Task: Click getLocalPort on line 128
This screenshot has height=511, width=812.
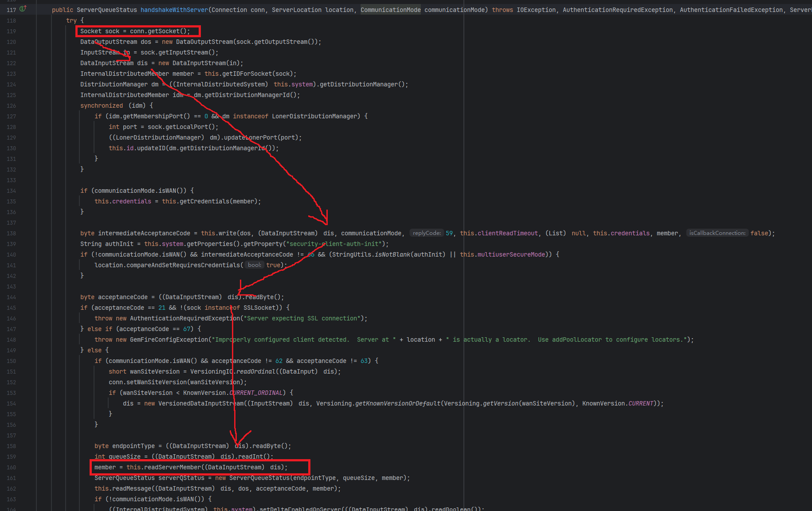Action: (x=187, y=127)
